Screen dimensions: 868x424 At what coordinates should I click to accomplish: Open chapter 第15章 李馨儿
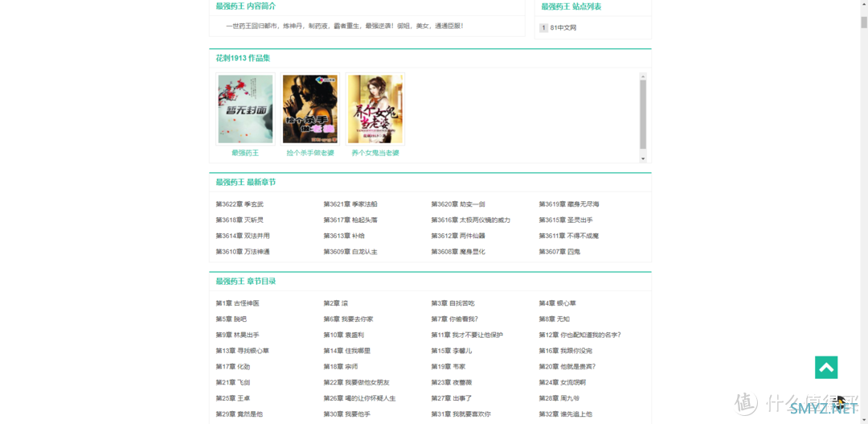pos(452,351)
